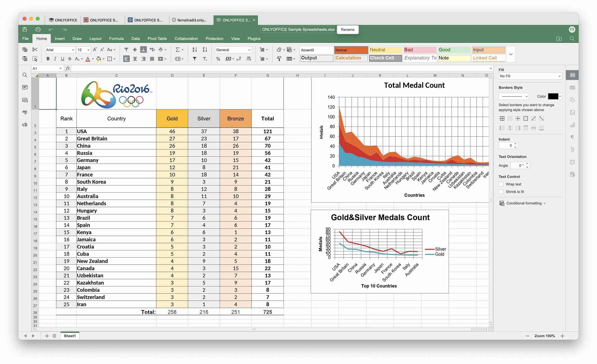This screenshot has width=597, height=364.
Task: Click the Bold formatting icon
Action: coord(48,59)
